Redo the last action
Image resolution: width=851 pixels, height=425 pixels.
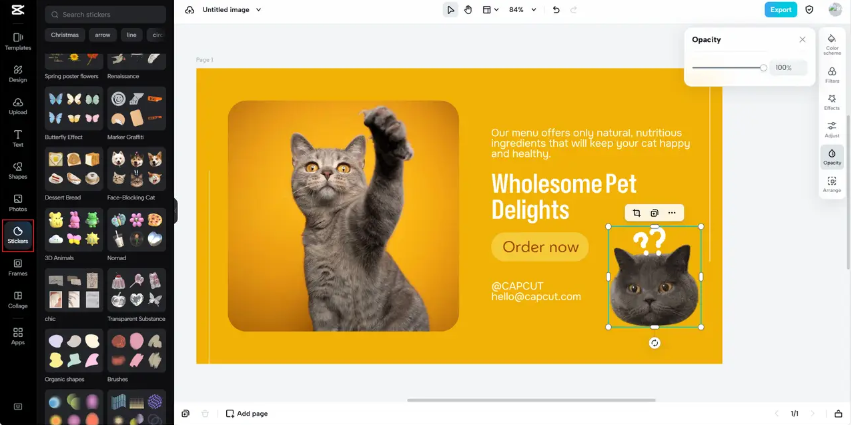coord(574,10)
